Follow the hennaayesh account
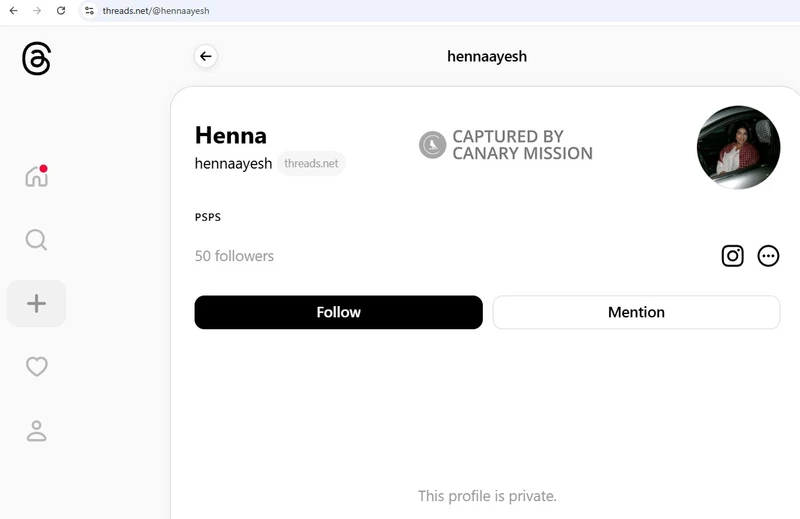800x519 pixels. coord(338,312)
